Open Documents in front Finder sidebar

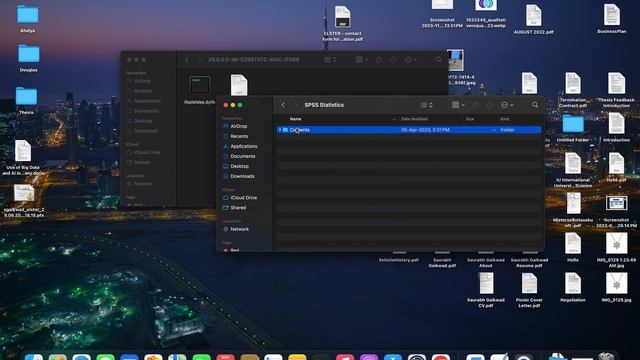pos(243,156)
